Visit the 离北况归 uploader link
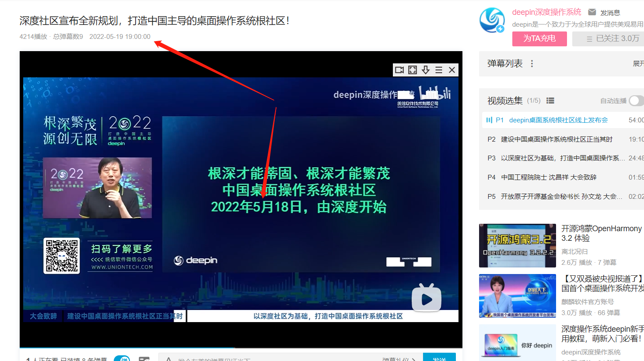 point(574,252)
